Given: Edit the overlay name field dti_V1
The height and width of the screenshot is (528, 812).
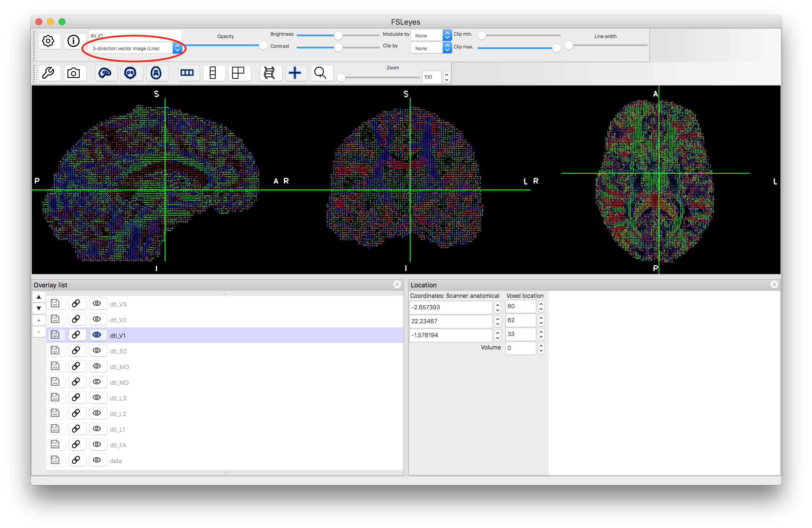Looking at the screenshot, I should (x=136, y=35).
